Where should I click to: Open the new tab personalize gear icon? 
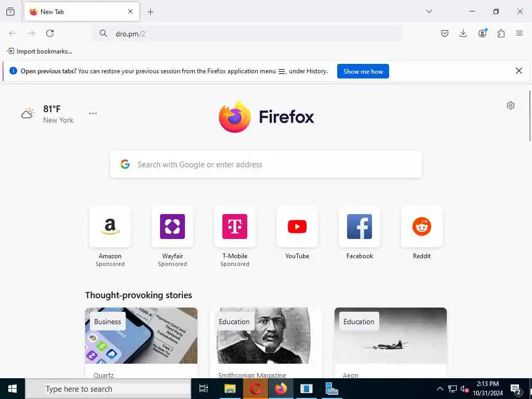click(511, 105)
